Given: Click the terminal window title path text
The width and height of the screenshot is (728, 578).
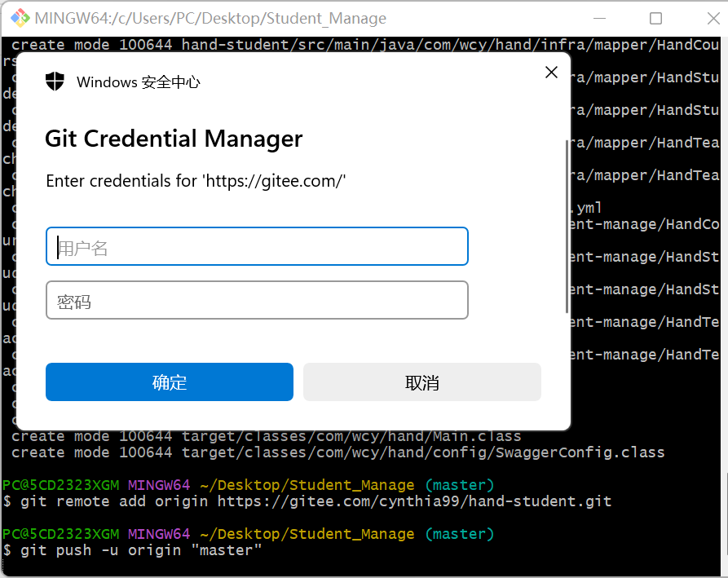Looking at the screenshot, I should coord(210,19).
